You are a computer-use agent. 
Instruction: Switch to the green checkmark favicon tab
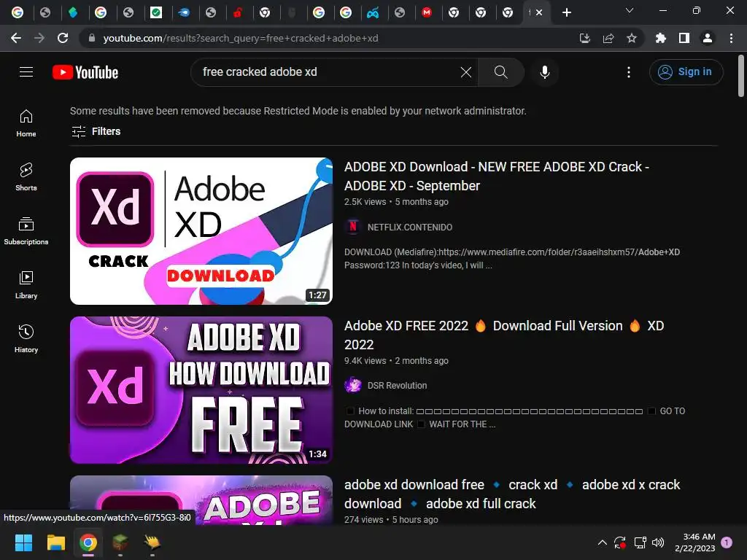[x=156, y=12]
